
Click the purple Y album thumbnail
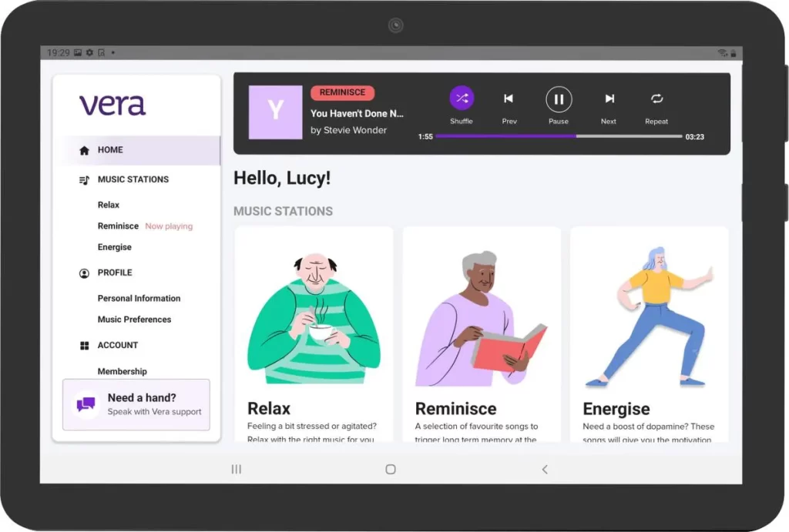coord(275,112)
